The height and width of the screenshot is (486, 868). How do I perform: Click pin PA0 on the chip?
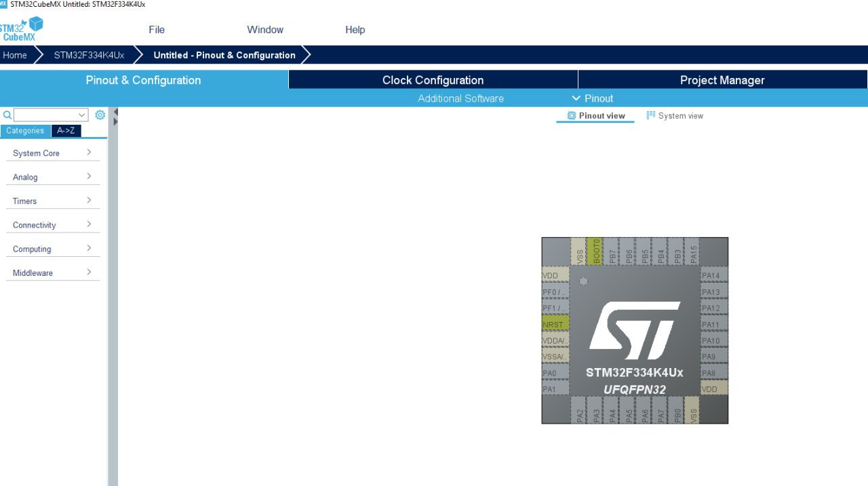point(555,373)
